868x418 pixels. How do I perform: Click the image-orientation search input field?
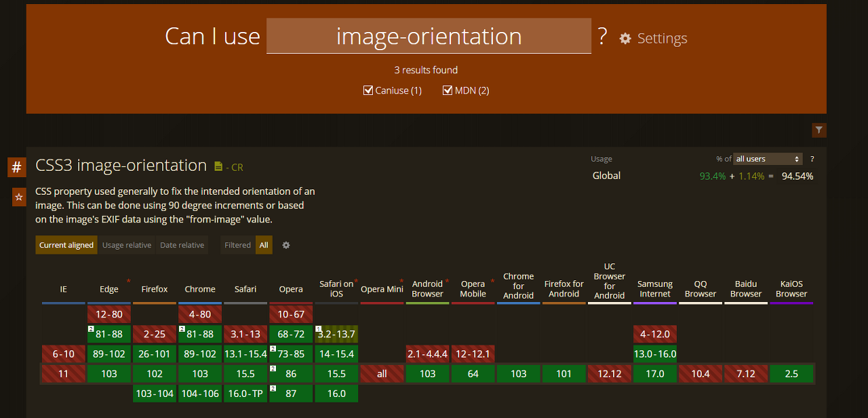pyautogui.click(x=429, y=36)
